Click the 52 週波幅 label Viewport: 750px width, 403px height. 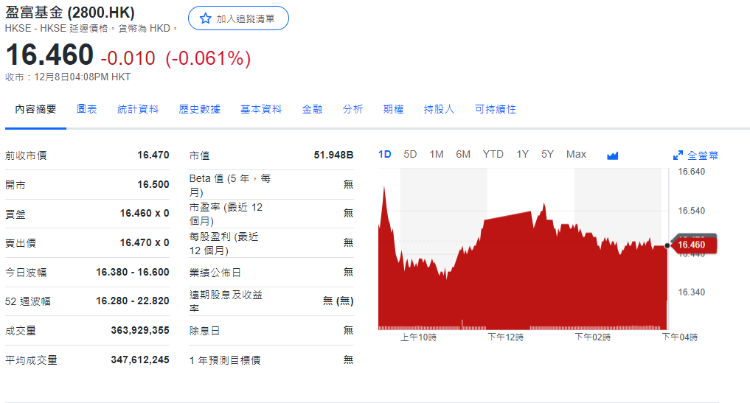pyautogui.click(x=28, y=302)
